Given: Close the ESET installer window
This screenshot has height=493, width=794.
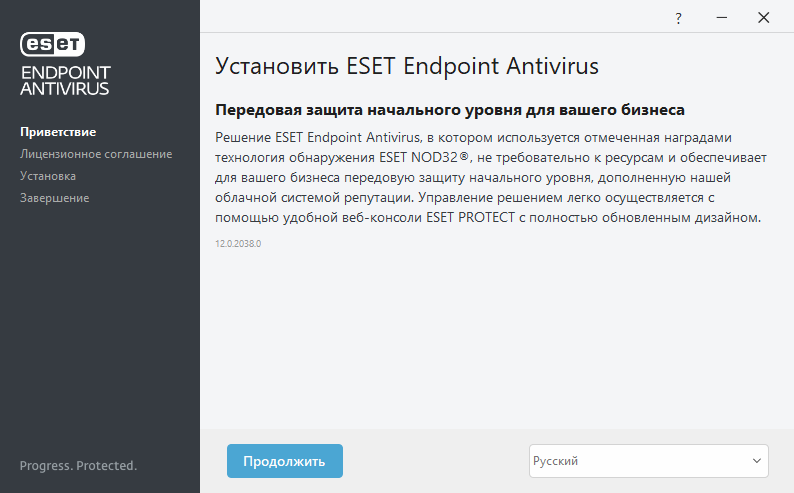Looking at the screenshot, I should (x=764, y=18).
